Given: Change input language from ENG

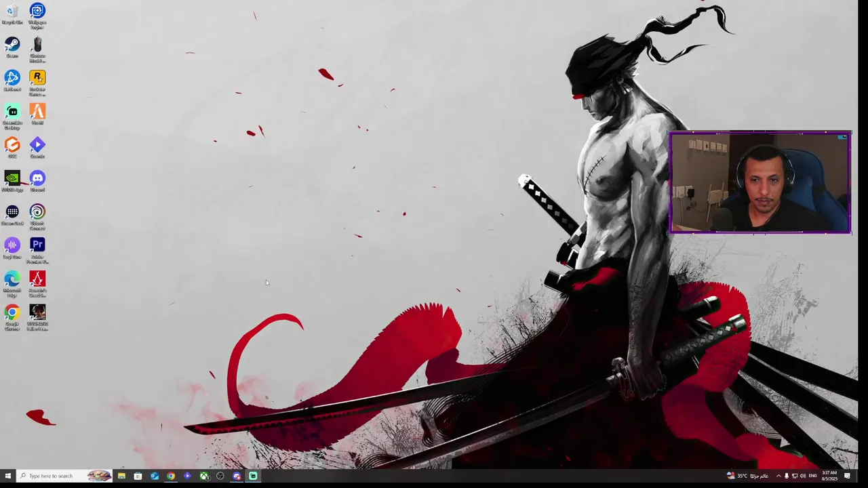Looking at the screenshot, I should pos(813,476).
